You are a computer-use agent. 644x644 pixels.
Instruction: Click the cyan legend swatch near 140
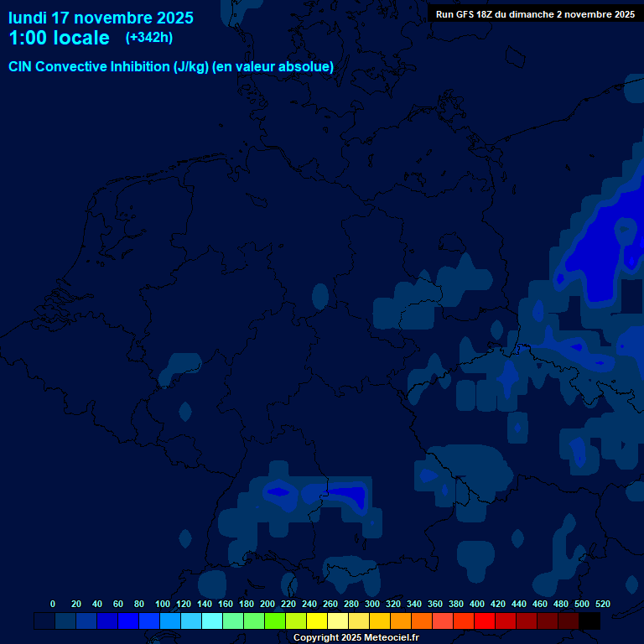click(212, 621)
